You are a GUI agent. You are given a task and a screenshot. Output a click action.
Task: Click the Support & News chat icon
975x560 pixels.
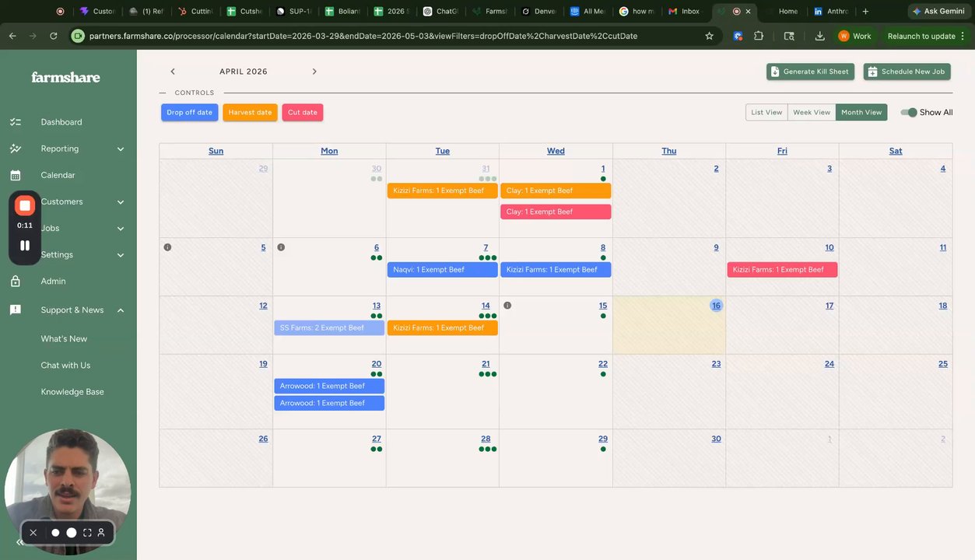[16, 310]
